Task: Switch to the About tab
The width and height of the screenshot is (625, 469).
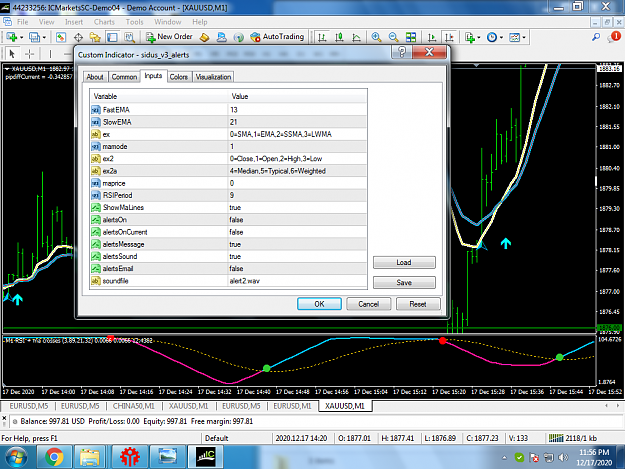Action: tap(95, 77)
